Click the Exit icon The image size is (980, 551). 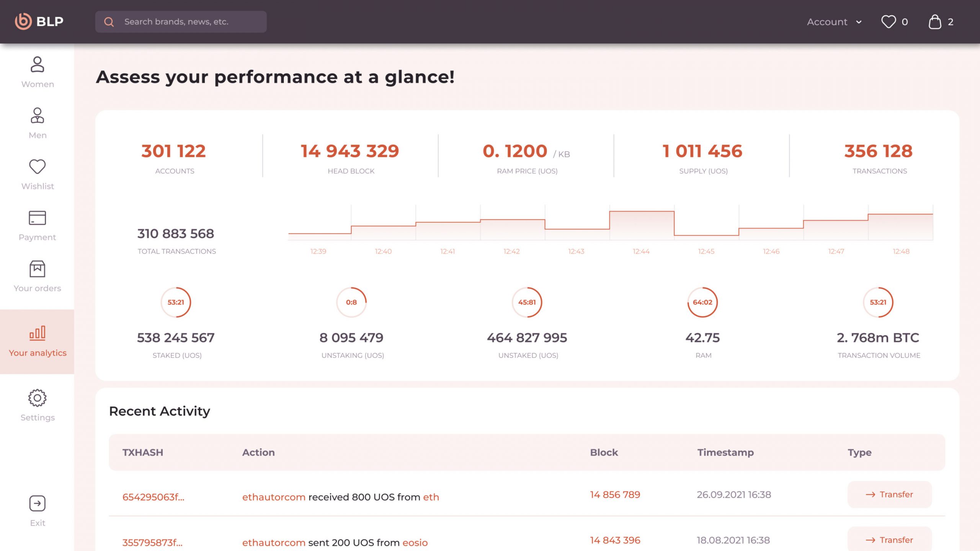(x=37, y=504)
